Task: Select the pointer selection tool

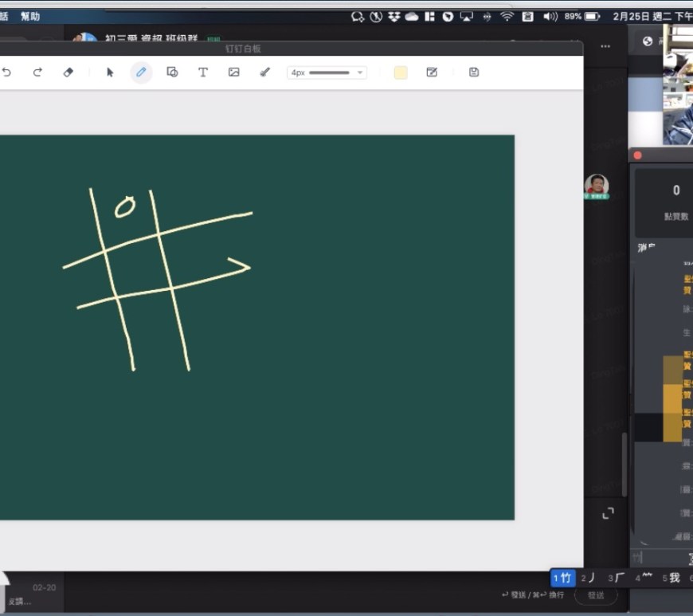Action: click(x=110, y=73)
